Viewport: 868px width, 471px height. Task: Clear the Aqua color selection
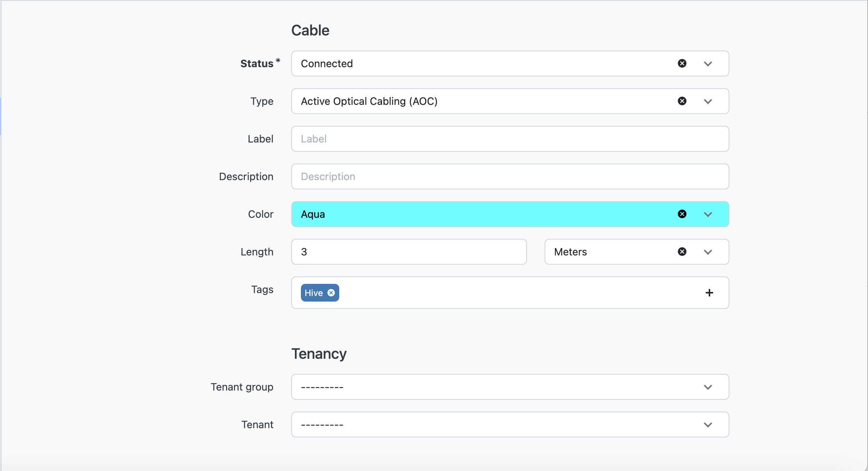(x=682, y=214)
